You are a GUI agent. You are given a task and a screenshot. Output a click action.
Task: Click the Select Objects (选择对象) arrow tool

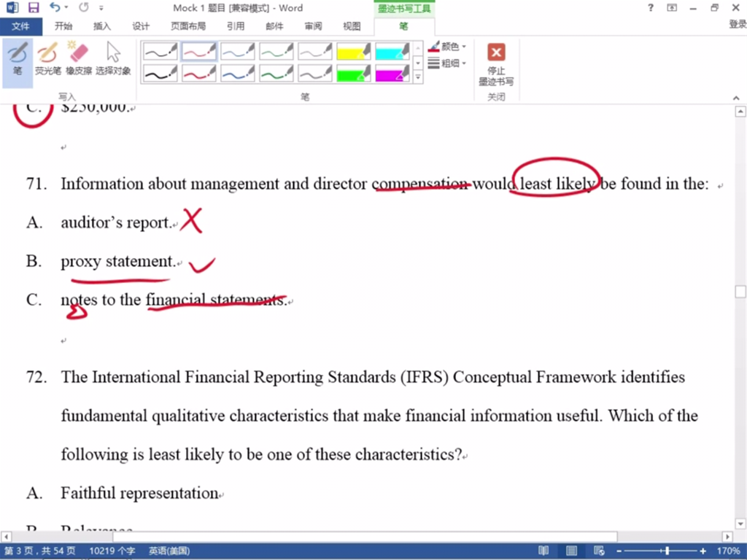(113, 58)
